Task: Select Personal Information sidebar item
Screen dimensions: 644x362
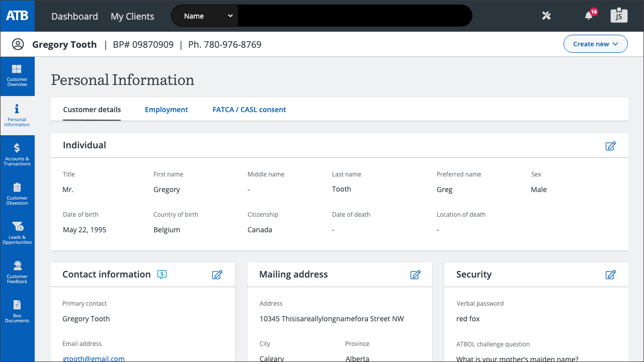Action: (x=17, y=116)
